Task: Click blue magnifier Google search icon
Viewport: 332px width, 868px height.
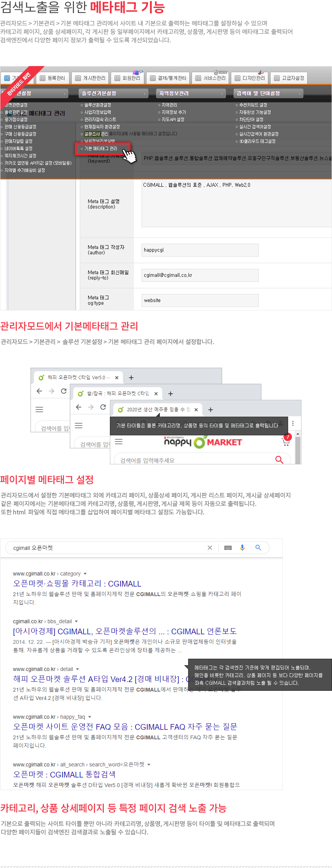Action: click(x=258, y=548)
